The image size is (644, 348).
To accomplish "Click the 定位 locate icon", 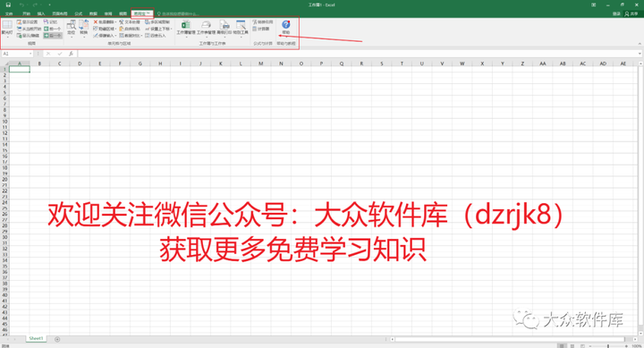I will [71, 28].
